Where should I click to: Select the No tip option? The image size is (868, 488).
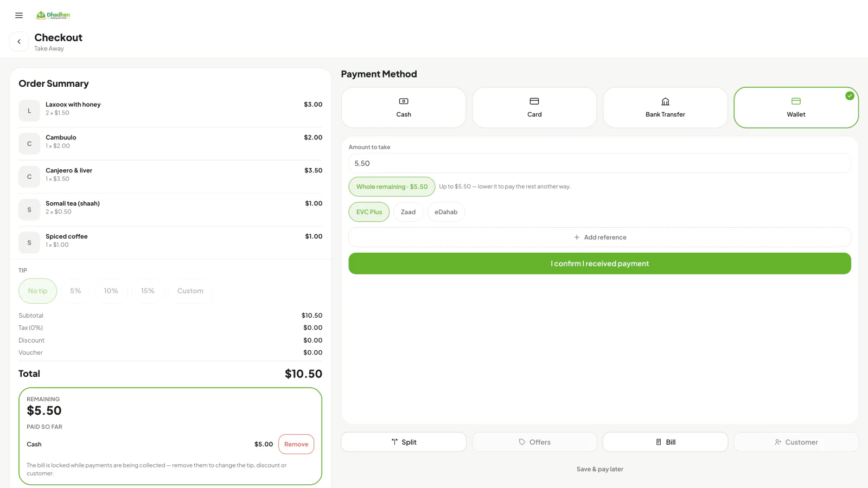38,291
